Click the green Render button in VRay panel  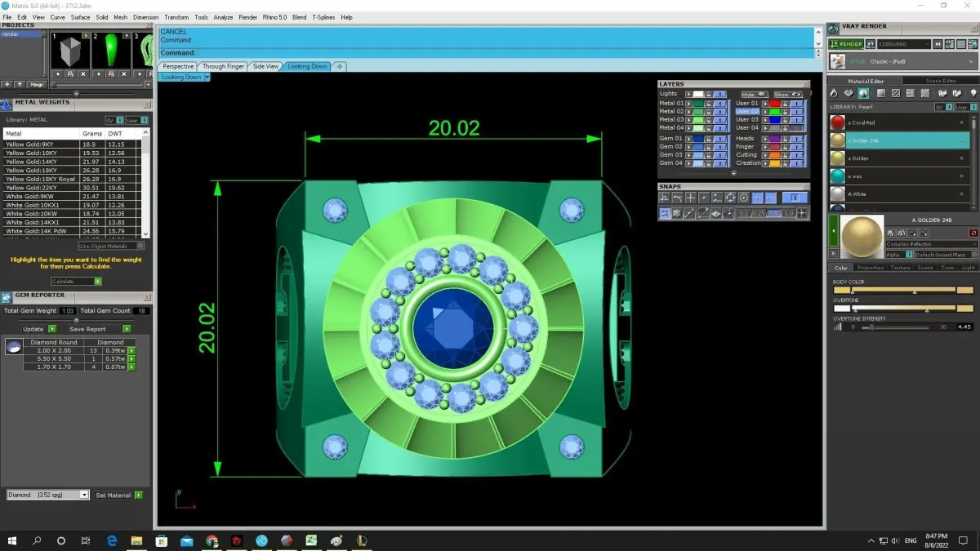845,44
